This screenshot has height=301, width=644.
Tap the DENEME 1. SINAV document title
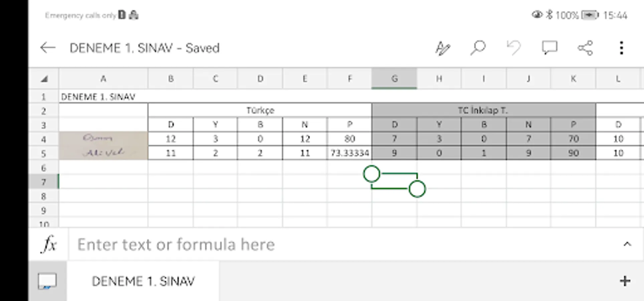[144, 48]
